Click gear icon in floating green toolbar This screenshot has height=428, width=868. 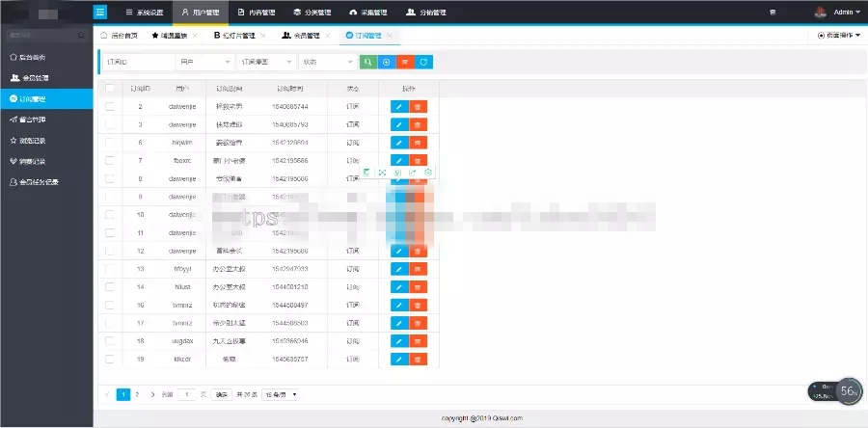pyautogui.click(x=428, y=173)
